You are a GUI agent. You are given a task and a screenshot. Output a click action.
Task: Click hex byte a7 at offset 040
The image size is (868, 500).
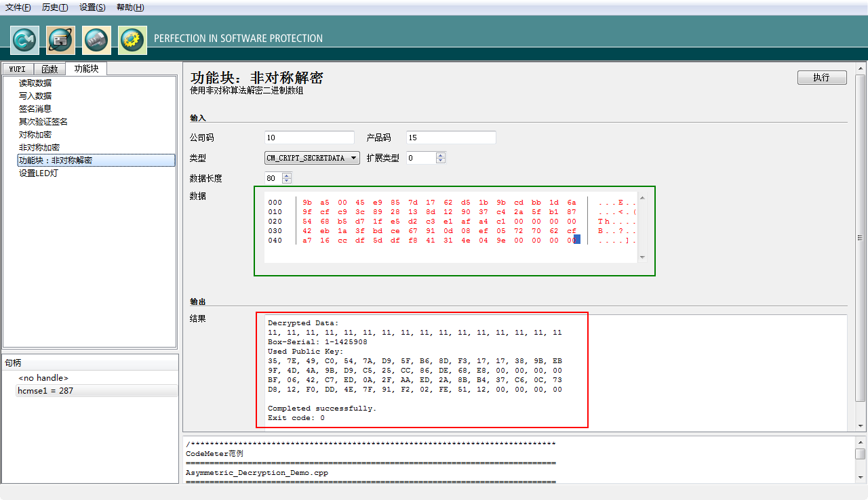coord(307,241)
